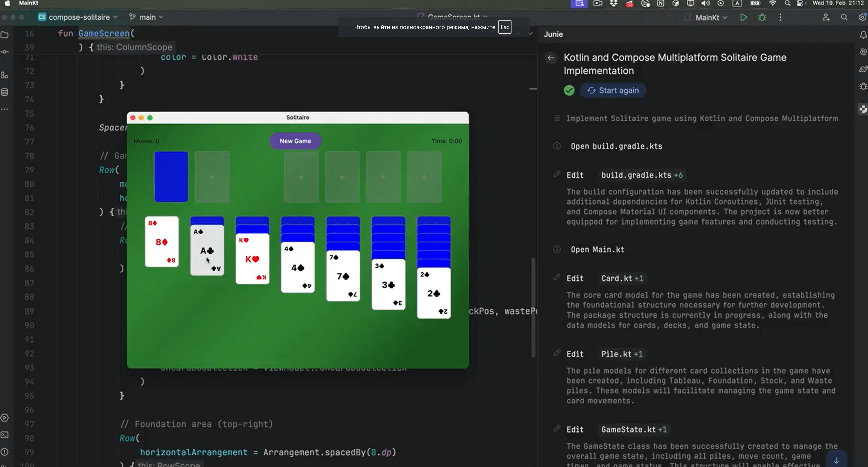Open Search Everywhere magnifier icon
The image size is (868, 467).
click(844, 17)
